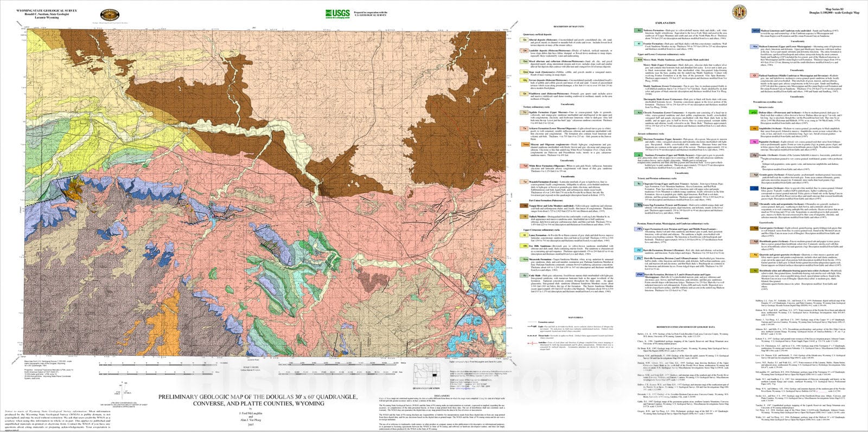Select the Goose Egg Formation legend swatch
The width and height of the screenshot is (868, 432).
pyautogui.click(x=640, y=205)
